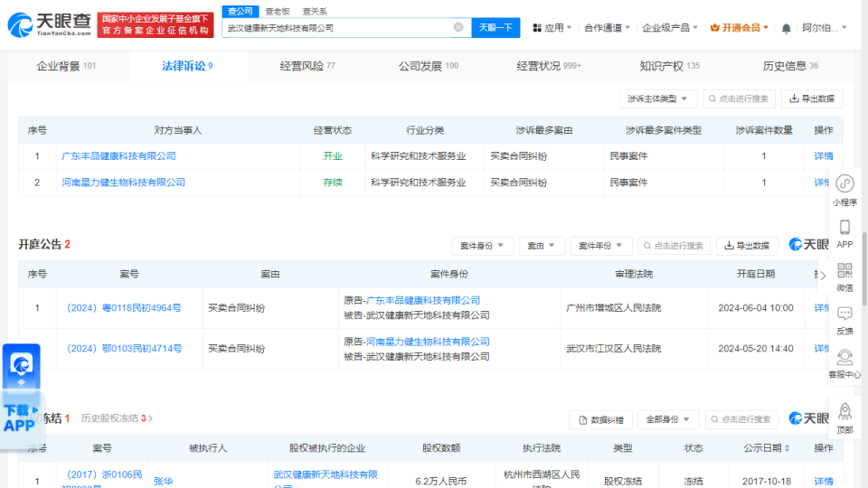Open the 微信 QR code icon
The width and height of the screenshot is (868, 488).
tap(844, 277)
